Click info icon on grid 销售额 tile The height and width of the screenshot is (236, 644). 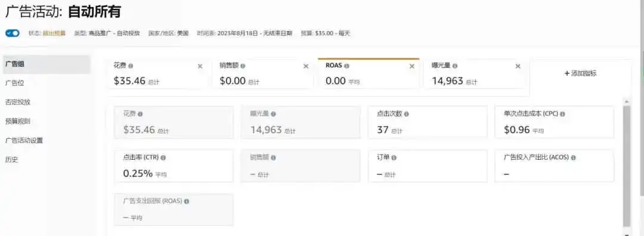point(274,157)
